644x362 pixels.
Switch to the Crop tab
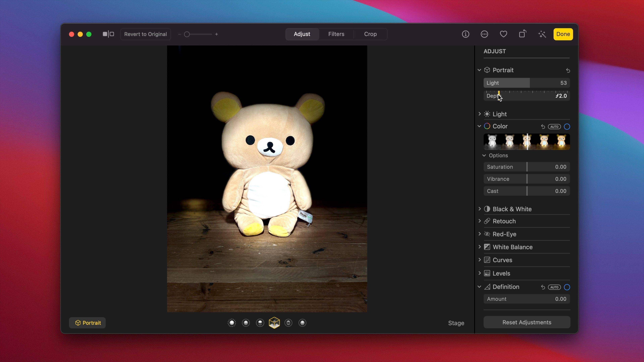[370, 34]
